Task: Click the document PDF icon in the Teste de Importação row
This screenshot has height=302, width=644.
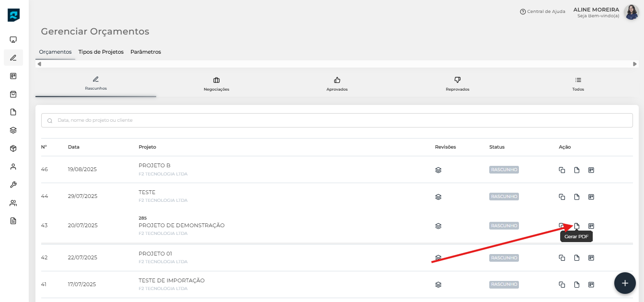Action: 577,284
